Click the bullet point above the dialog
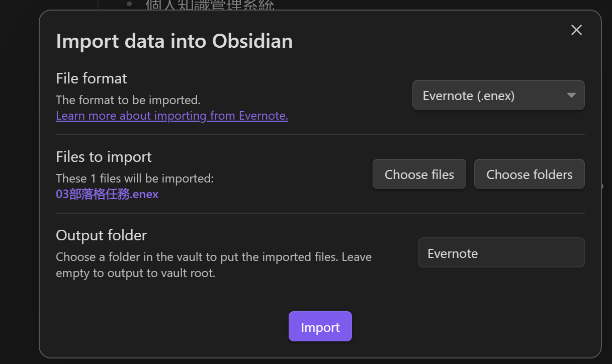612x364 pixels. pos(129,4)
